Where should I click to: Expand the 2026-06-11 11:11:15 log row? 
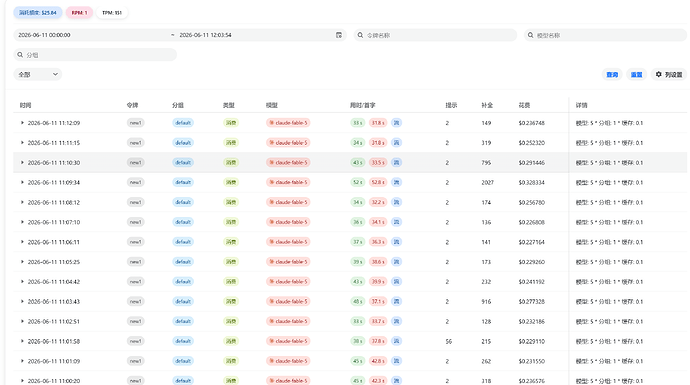click(x=22, y=143)
